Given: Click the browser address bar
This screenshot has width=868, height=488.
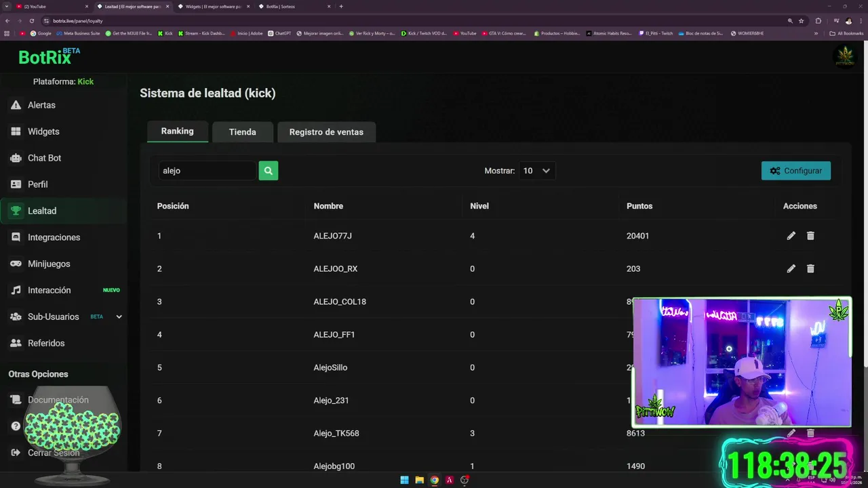Looking at the screenshot, I should click(x=407, y=21).
